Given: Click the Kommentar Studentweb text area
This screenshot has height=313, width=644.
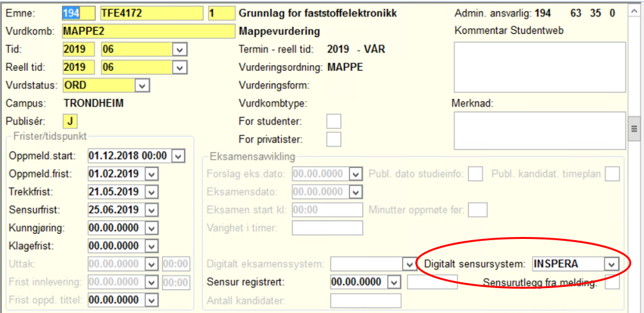Looking at the screenshot, I should [540, 67].
